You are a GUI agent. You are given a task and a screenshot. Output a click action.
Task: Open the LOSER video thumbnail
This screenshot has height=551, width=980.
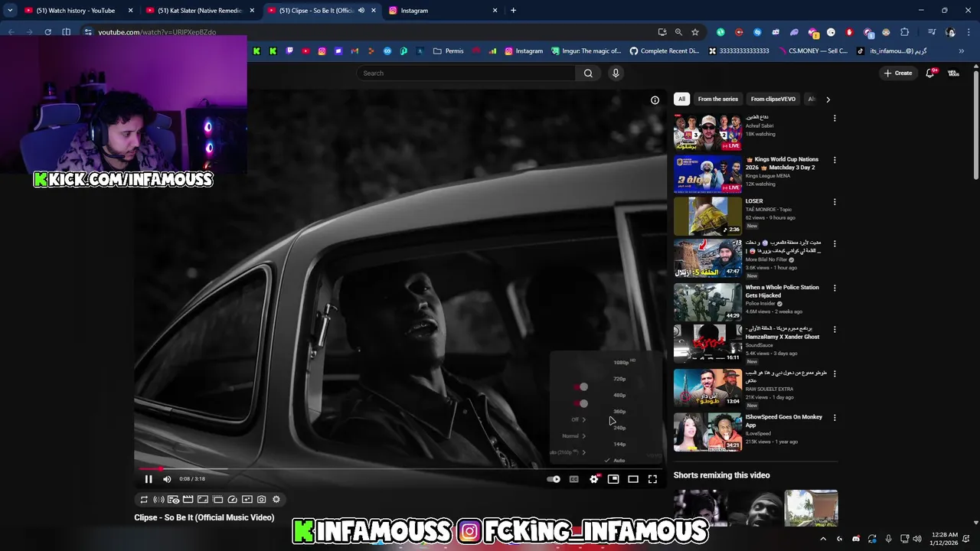click(x=707, y=217)
